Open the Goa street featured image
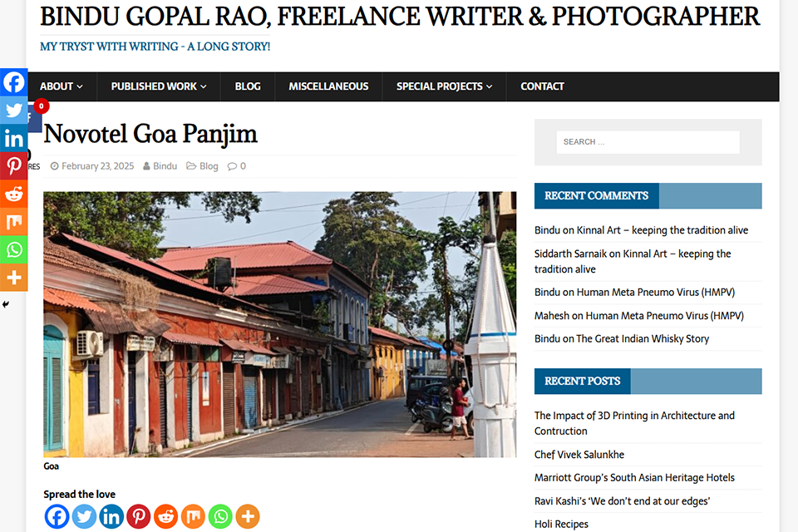 click(x=279, y=324)
